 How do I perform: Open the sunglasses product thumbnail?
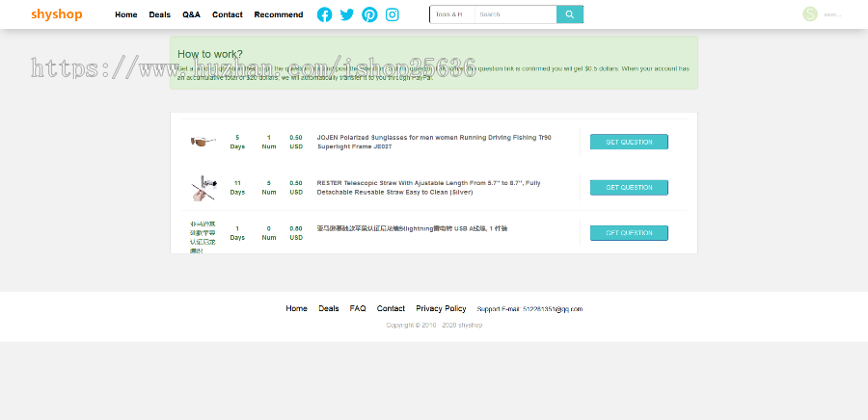click(203, 142)
